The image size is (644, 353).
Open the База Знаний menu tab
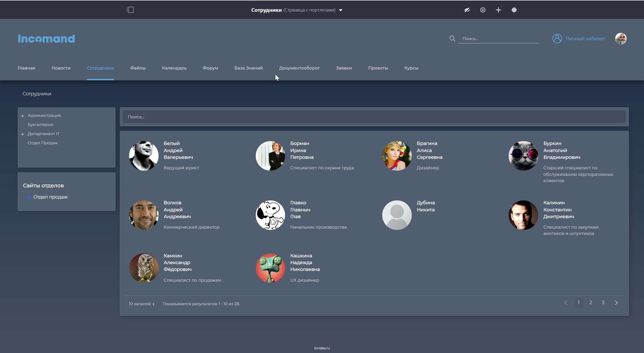pos(248,68)
